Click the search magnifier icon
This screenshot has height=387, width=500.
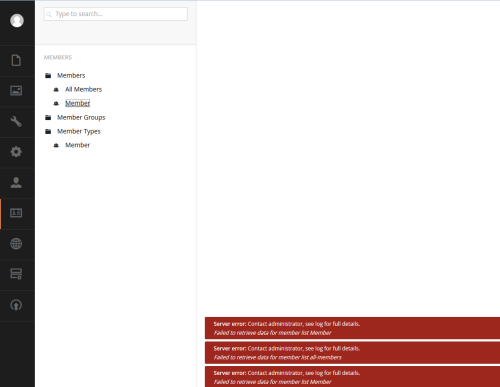49,14
